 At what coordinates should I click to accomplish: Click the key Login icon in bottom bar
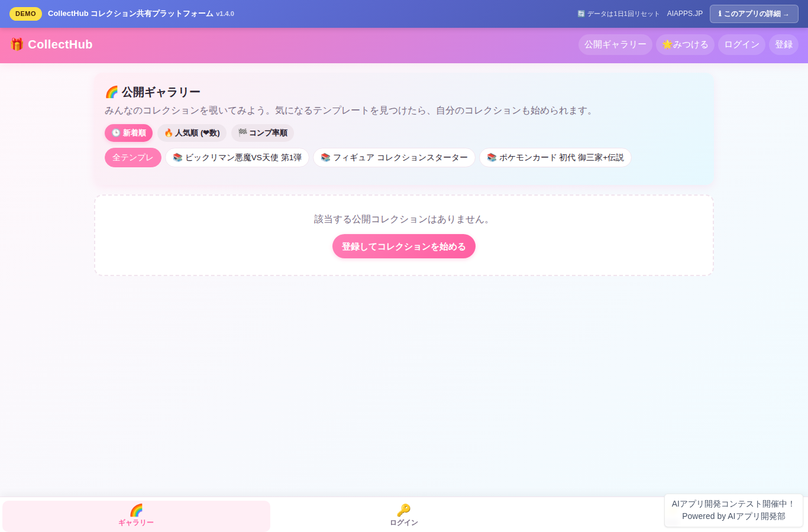point(404,510)
